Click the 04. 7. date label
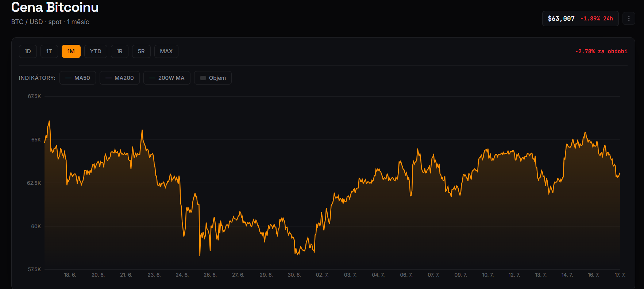Viewport: 644px width, 289px height. tap(378, 275)
